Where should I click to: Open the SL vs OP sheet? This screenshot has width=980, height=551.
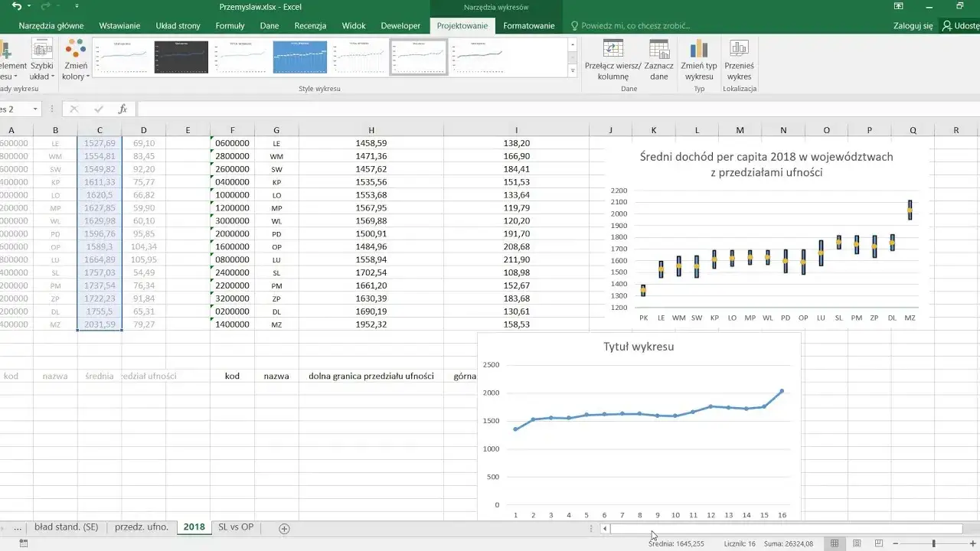tap(235, 527)
